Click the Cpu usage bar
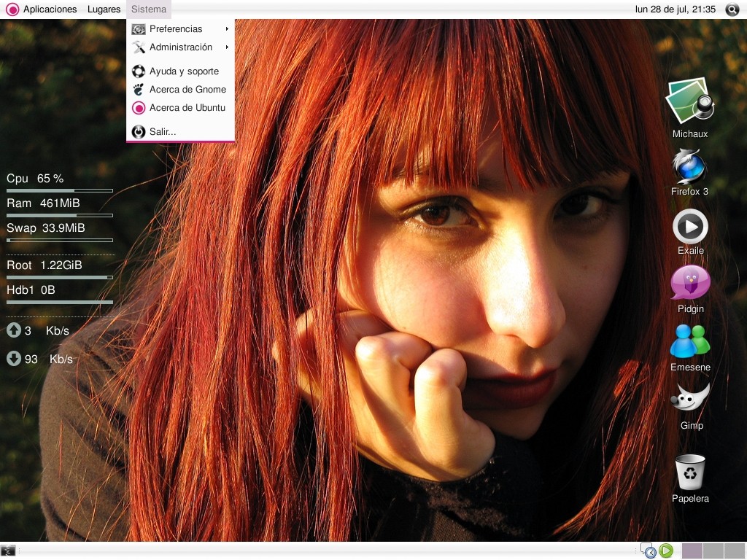 tap(60, 190)
